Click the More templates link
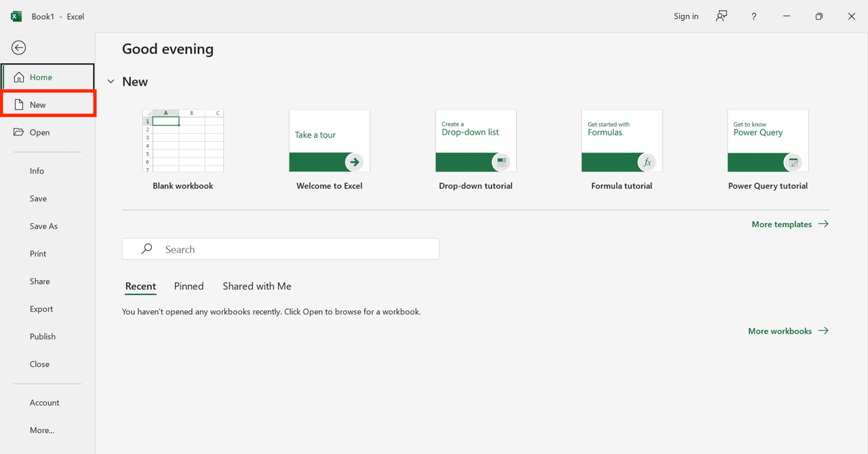868x454 pixels. pos(782,224)
